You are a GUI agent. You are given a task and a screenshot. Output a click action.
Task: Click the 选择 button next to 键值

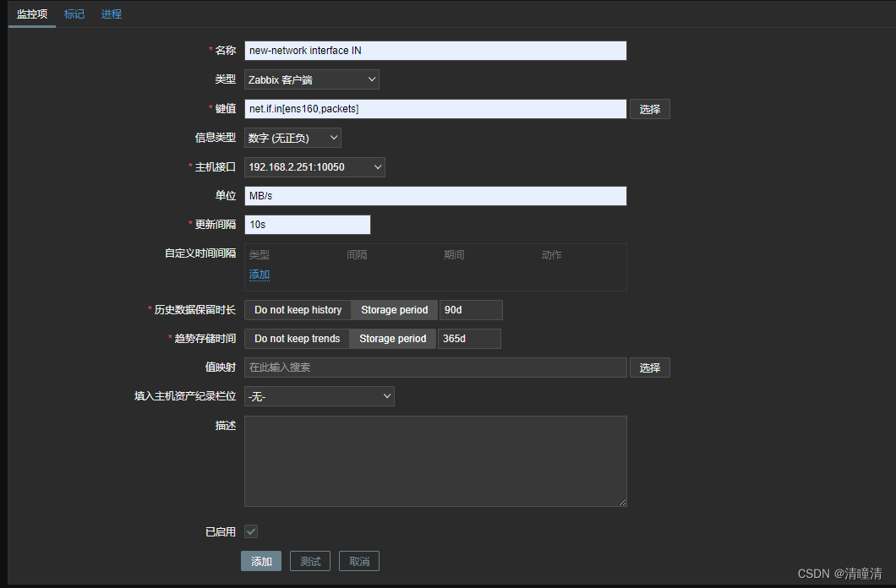[650, 109]
